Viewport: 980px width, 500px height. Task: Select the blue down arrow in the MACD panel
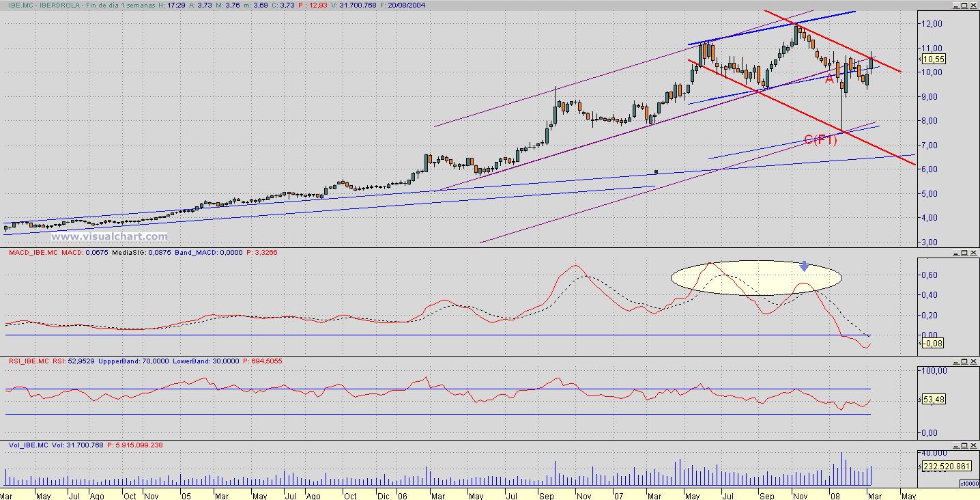805,265
